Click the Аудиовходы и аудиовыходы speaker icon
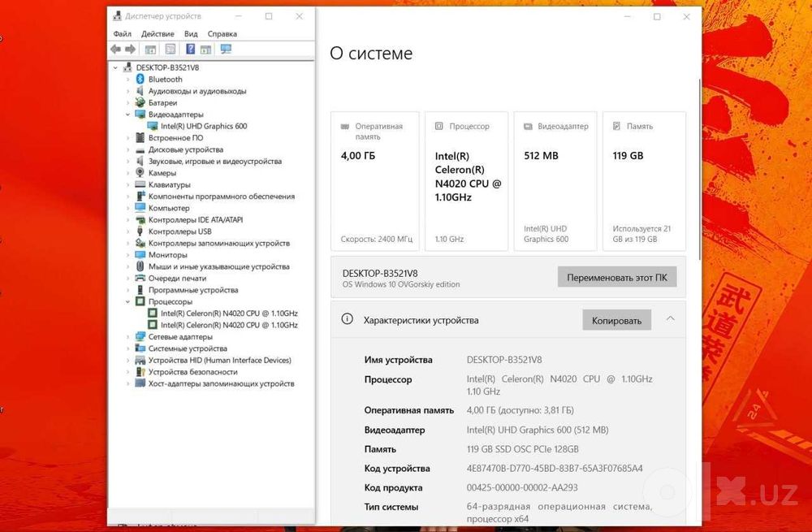Image resolution: width=812 pixels, height=532 pixels. coord(140,91)
